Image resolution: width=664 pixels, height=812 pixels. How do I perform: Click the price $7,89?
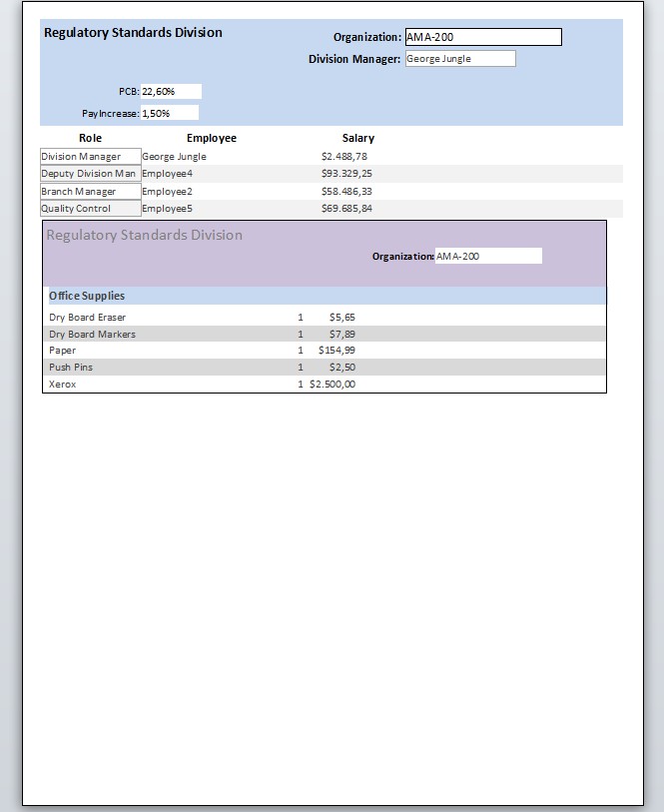click(342, 334)
